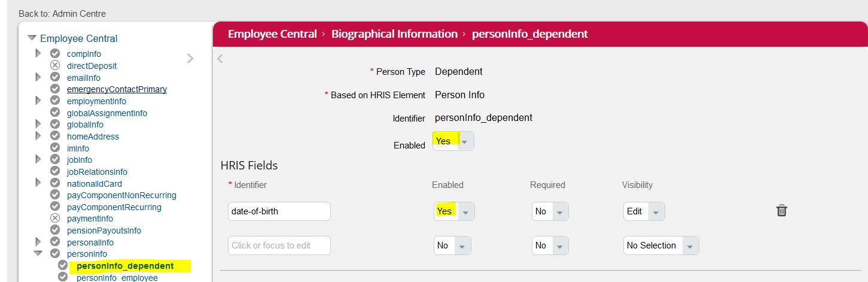Collapse the Employee Central tree root
Screen dimensions: 868x282
pos(32,38)
